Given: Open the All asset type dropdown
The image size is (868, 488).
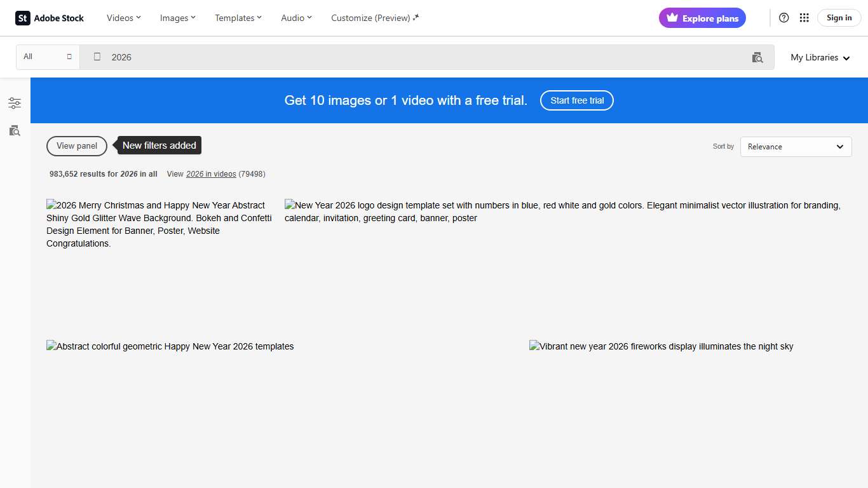Looking at the screenshot, I should pos(48,57).
